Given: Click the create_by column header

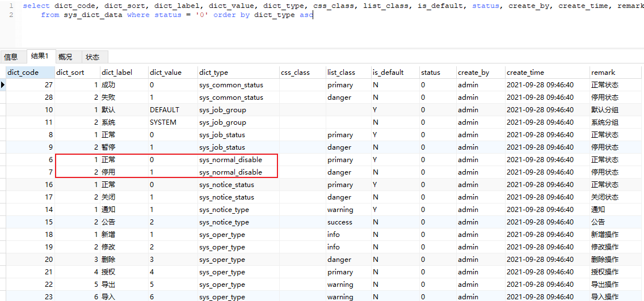Looking at the screenshot, I should click(x=481, y=73).
